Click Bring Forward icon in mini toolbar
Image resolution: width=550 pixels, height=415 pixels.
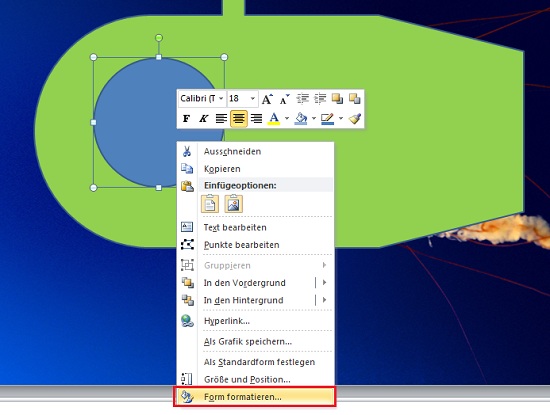point(337,99)
